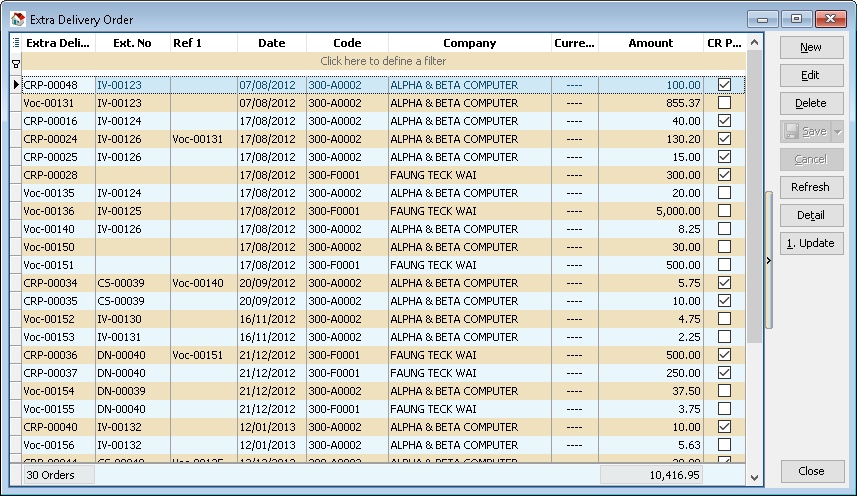Click the filter funnel icon in filter row
Viewport: 857px width, 496px height.
click(15, 62)
